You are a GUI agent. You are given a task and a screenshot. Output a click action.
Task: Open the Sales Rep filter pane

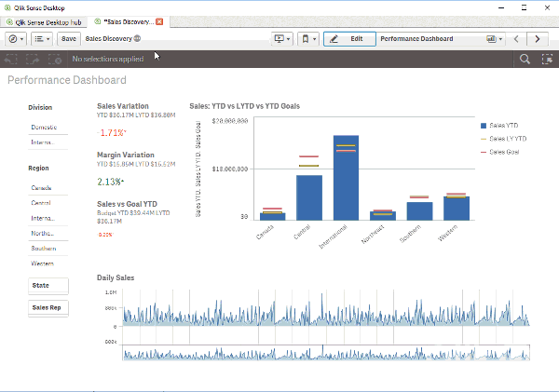pyautogui.click(x=48, y=308)
